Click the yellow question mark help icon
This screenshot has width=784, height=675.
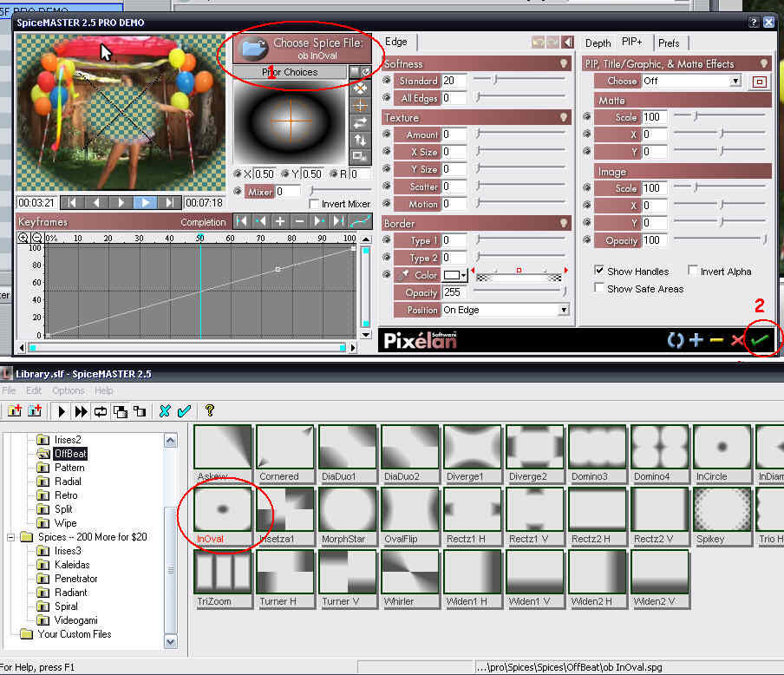point(210,410)
